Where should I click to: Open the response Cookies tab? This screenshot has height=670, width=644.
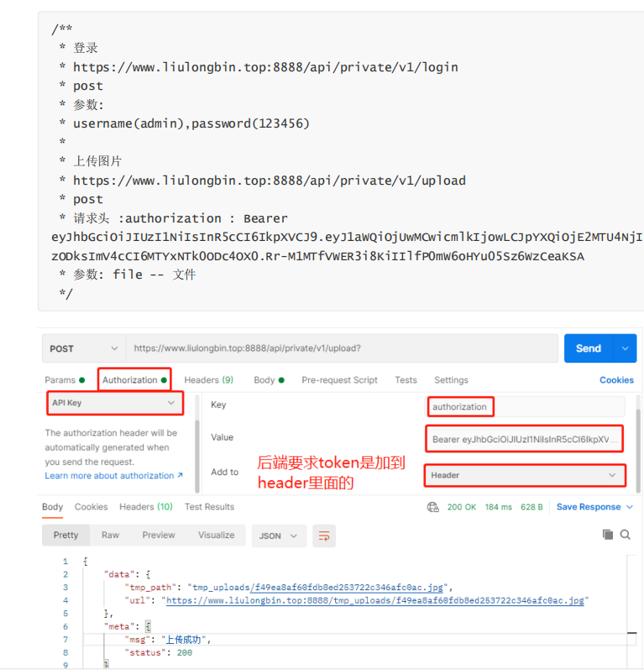91,507
